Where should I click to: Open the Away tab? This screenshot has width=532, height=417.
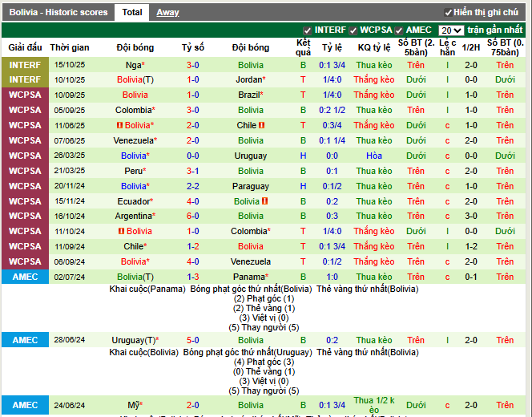coord(167,13)
